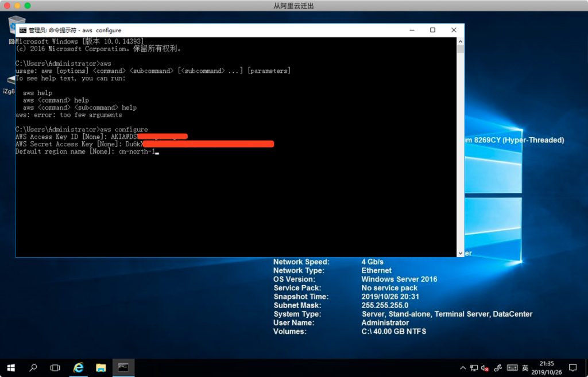Open the Action Center notification icon
This screenshot has height=377, width=588.
[x=572, y=368]
